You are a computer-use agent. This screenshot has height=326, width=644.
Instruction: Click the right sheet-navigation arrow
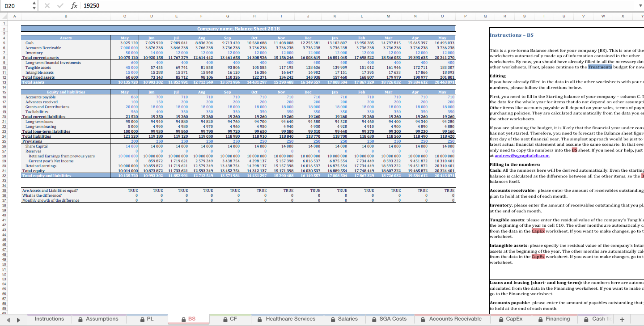[18, 319]
